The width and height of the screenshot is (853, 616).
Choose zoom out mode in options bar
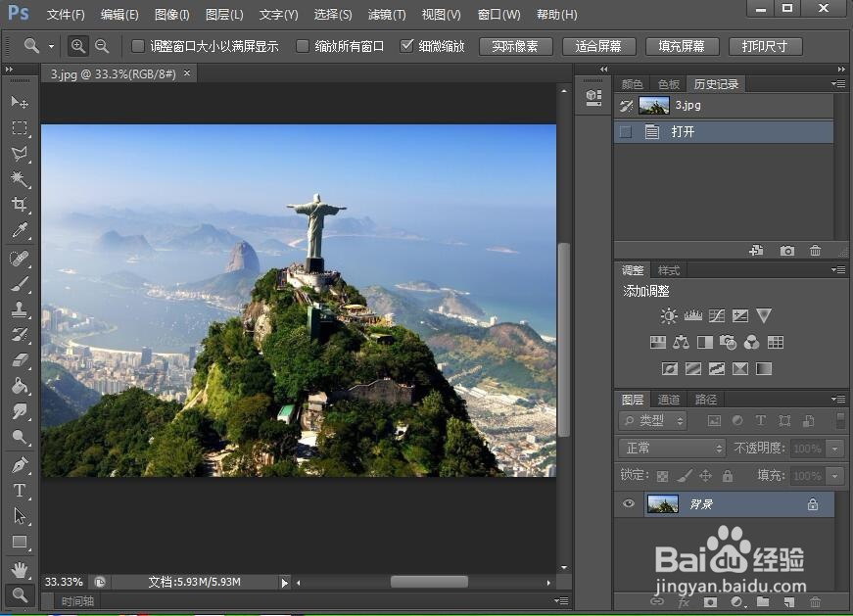click(x=102, y=46)
